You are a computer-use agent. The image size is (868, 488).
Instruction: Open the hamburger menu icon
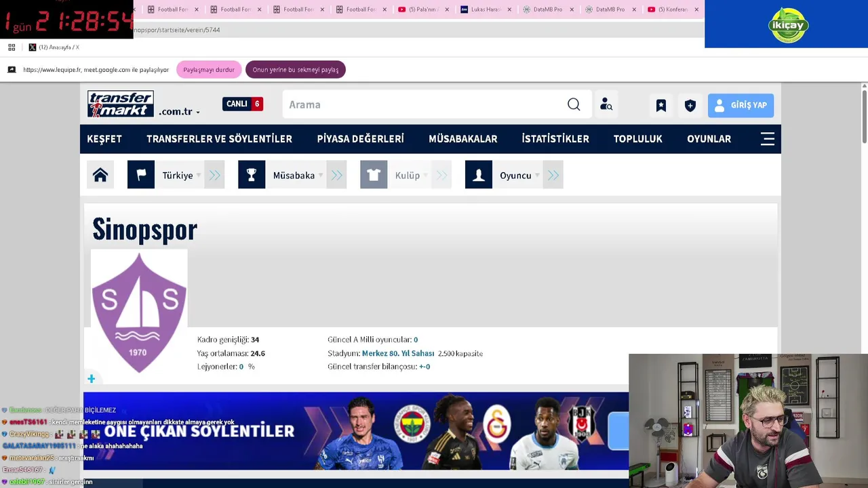(768, 138)
